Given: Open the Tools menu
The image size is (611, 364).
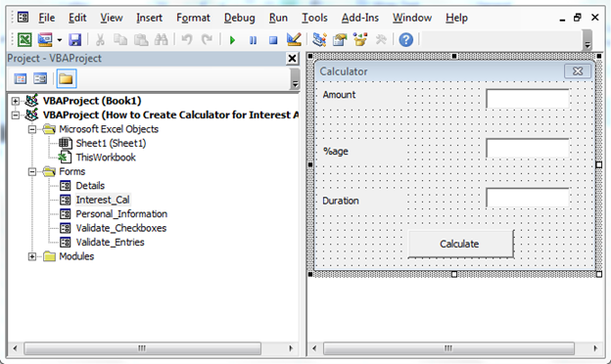Looking at the screenshot, I should [x=314, y=18].
